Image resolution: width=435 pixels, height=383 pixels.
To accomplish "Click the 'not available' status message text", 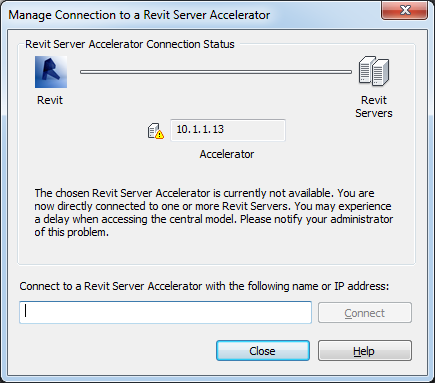I will (214, 213).
